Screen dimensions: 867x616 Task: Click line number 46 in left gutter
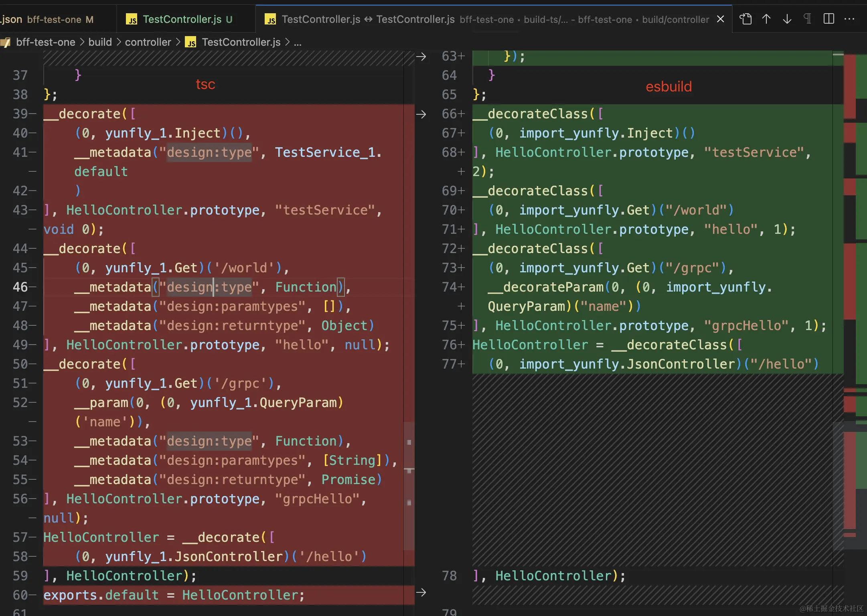pos(20,287)
